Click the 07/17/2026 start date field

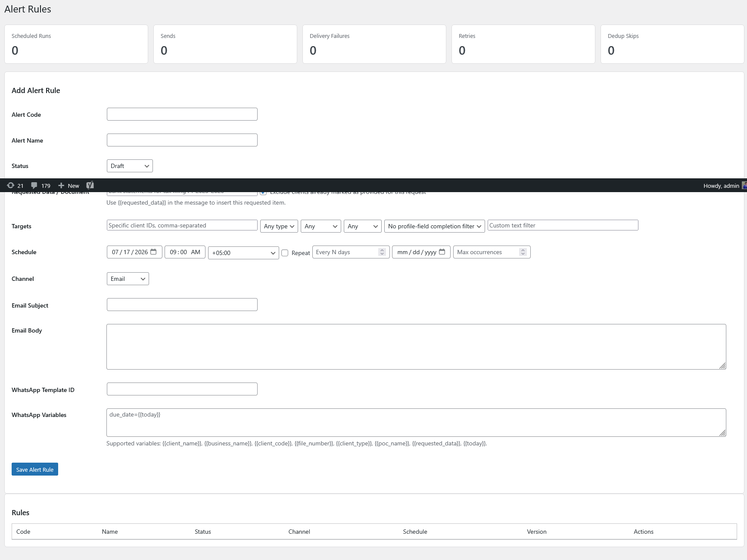[134, 252]
